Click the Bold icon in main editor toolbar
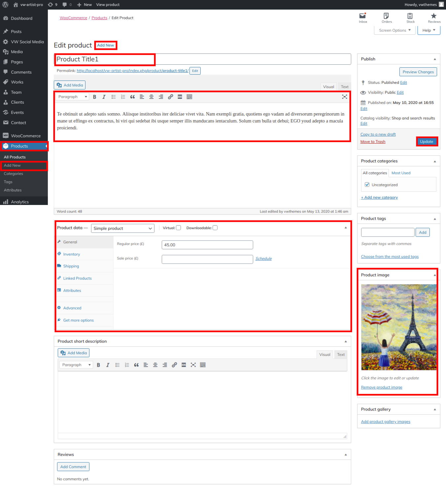 [94, 97]
